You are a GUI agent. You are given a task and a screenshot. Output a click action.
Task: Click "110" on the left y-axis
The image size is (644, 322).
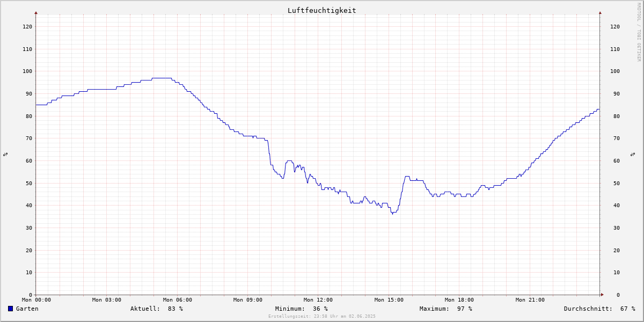click(27, 49)
